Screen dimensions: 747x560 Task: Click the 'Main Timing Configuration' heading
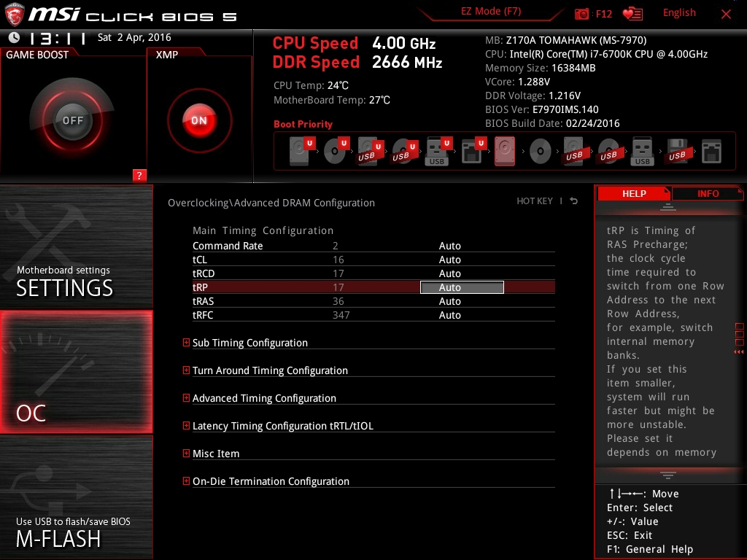point(263,230)
